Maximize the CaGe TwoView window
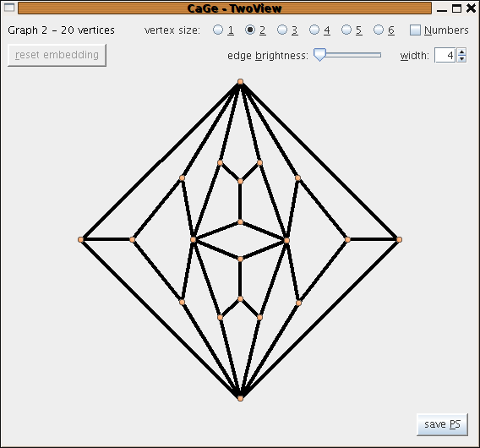The height and width of the screenshot is (448, 480). 456,8
